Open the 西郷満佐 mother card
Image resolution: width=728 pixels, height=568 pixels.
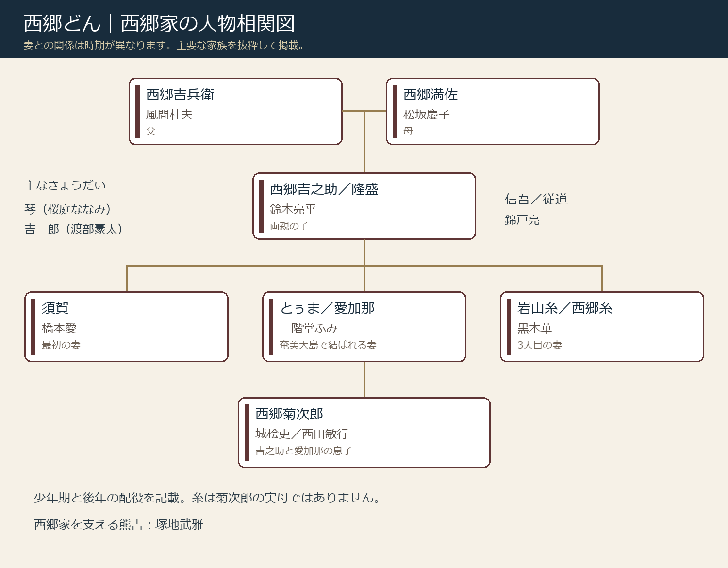pos(493,111)
